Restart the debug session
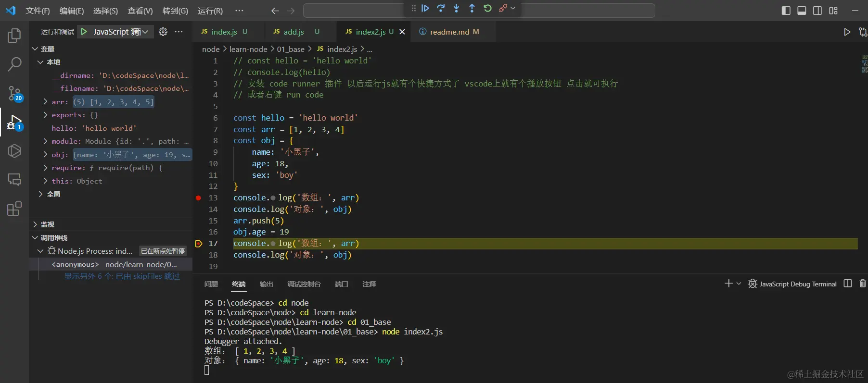868x383 pixels. [487, 8]
